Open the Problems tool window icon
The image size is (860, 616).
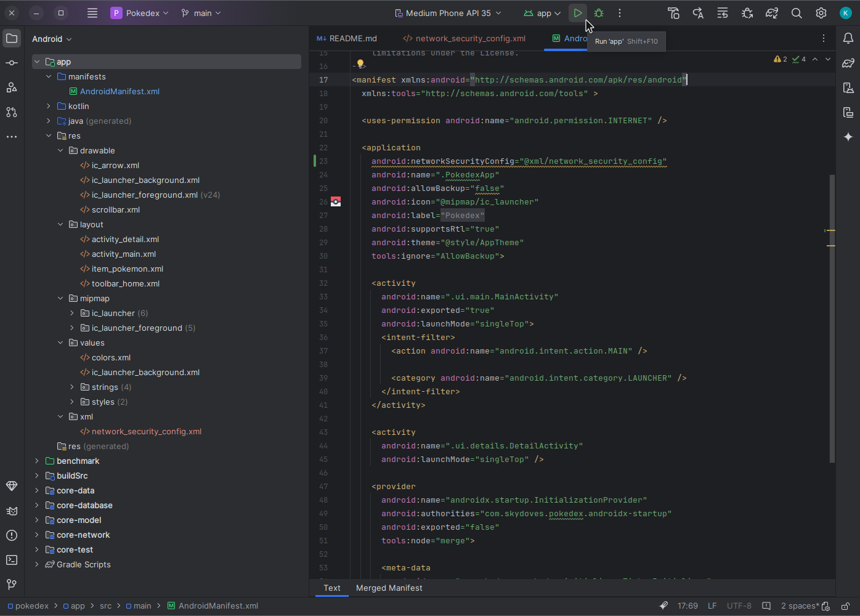[12, 535]
